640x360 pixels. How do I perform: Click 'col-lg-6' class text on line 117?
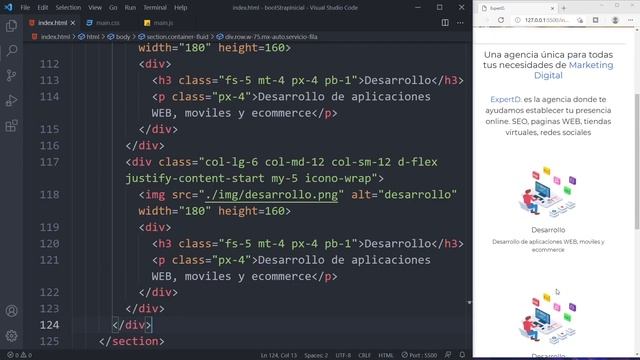231,162
